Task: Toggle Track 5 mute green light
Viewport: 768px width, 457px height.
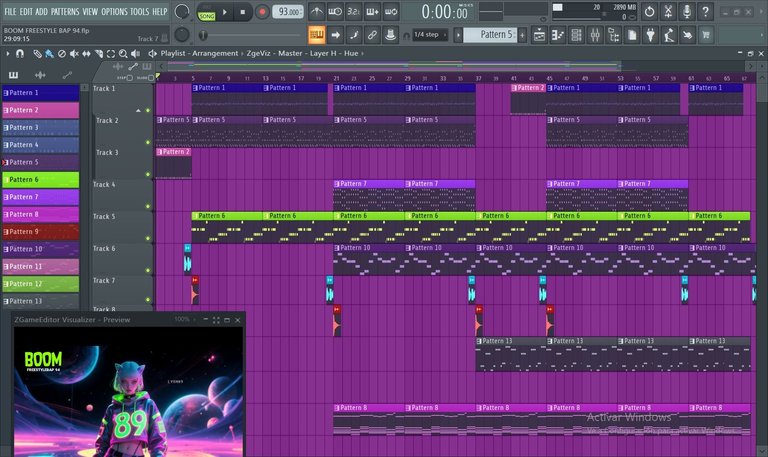Action: [x=148, y=239]
